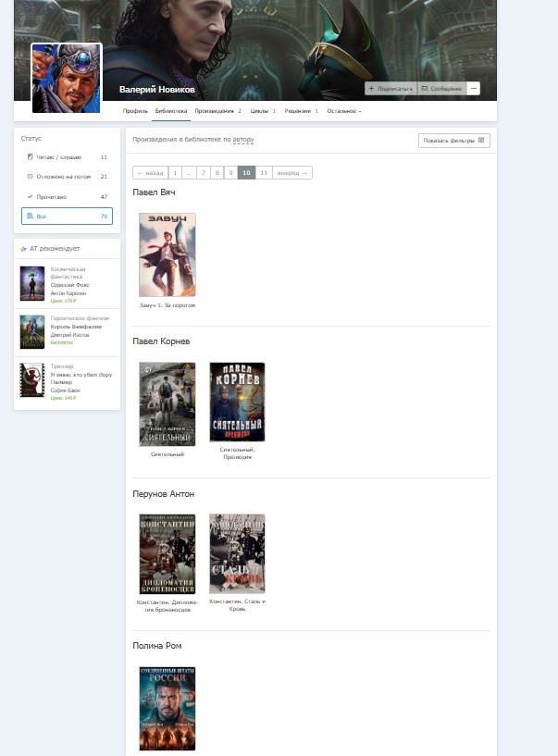Switch to the Произведения tab
The height and width of the screenshot is (756, 558).
click(x=217, y=111)
